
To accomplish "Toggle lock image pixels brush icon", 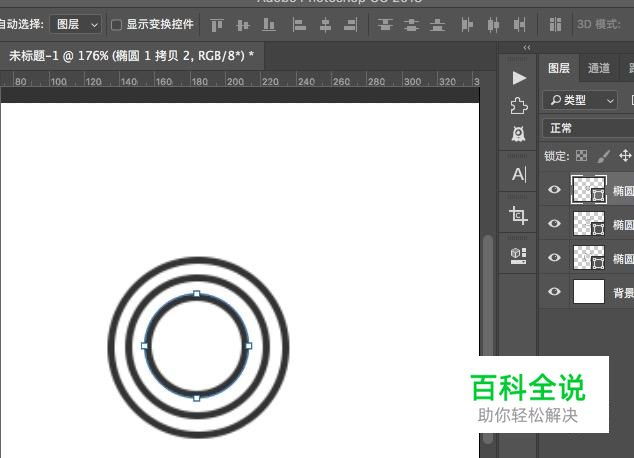I will (603, 156).
